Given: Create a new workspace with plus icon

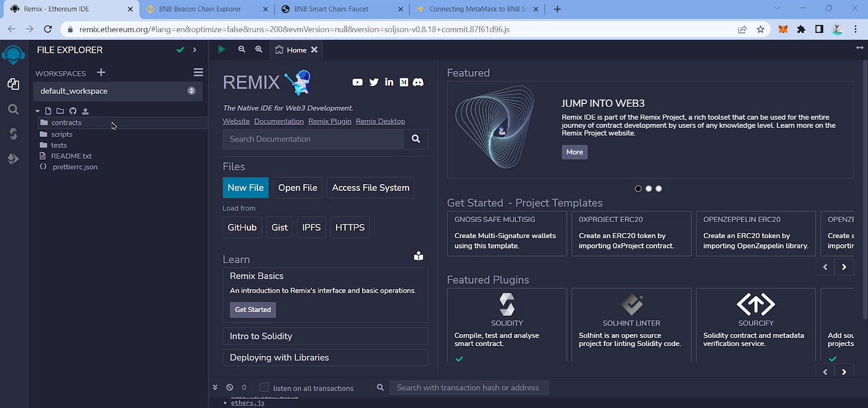Looking at the screenshot, I should pyautogui.click(x=101, y=73).
